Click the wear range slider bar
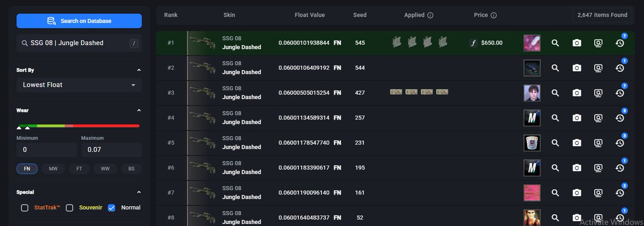Screen dimensions: 644x226 [79, 126]
